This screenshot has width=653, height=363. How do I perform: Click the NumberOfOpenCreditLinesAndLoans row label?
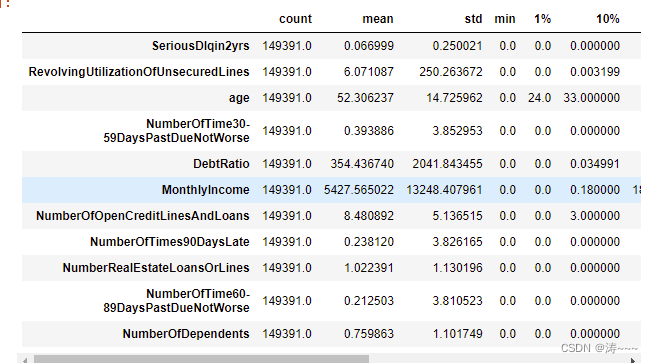click(x=142, y=216)
